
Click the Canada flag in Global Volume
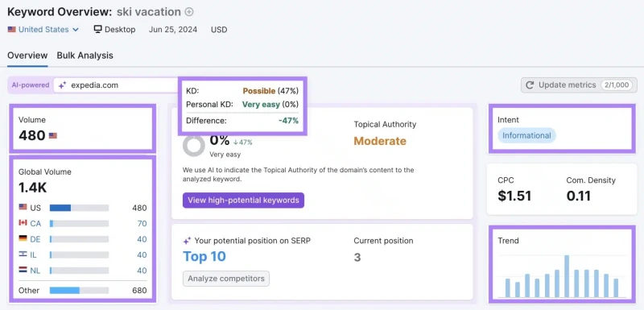pos(23,222)
